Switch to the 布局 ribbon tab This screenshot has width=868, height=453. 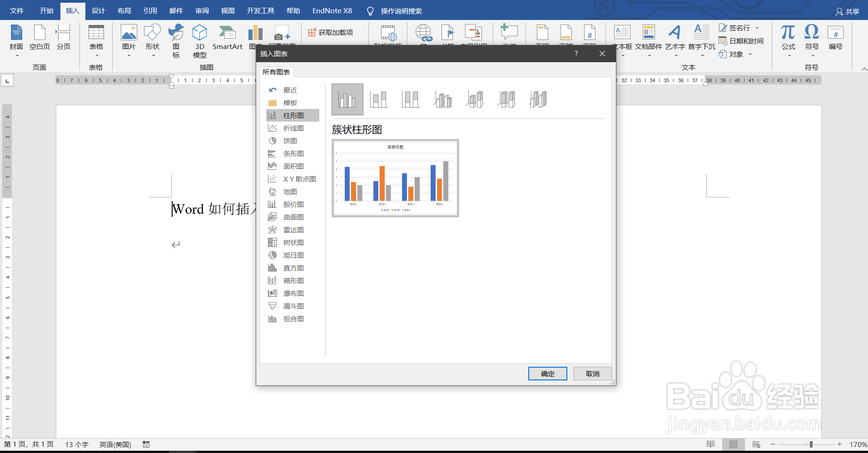coord(124,11)
